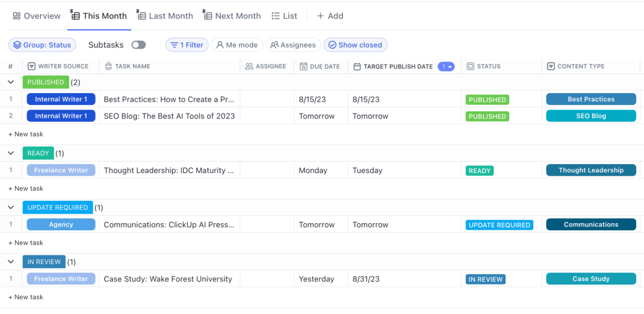Click the checkmark circle icon in Show closed

click(332, 45)
